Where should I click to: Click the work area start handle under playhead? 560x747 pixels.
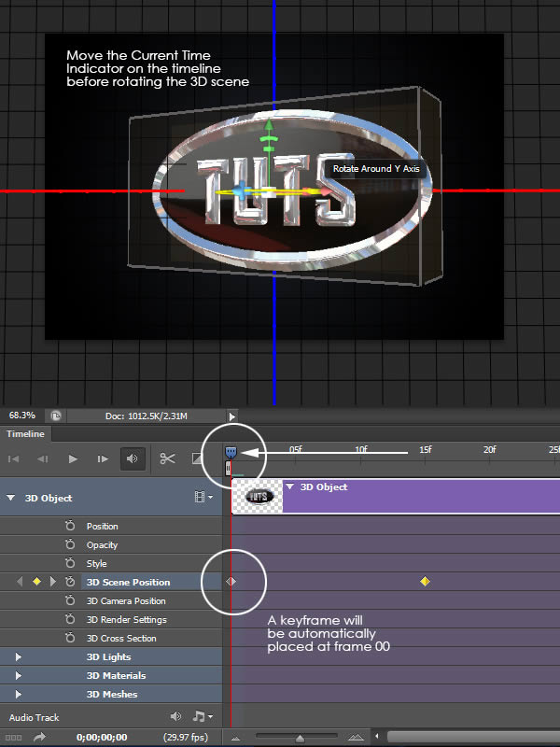(228, 469)
